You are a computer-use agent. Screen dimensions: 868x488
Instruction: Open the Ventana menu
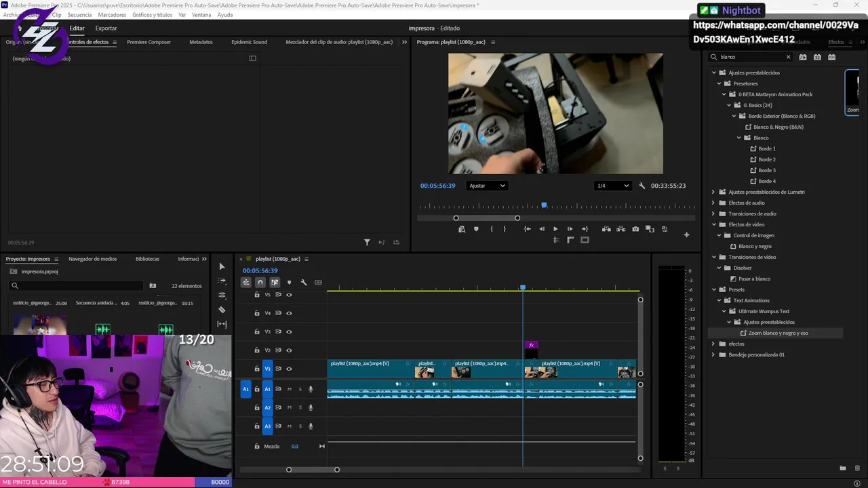pos(201,15)
